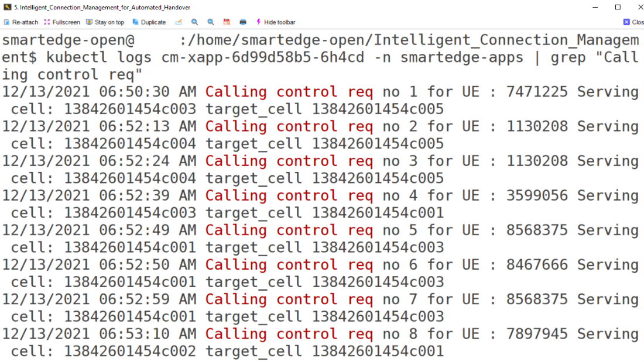Save the terminal output to file

[x=227, y=22]
